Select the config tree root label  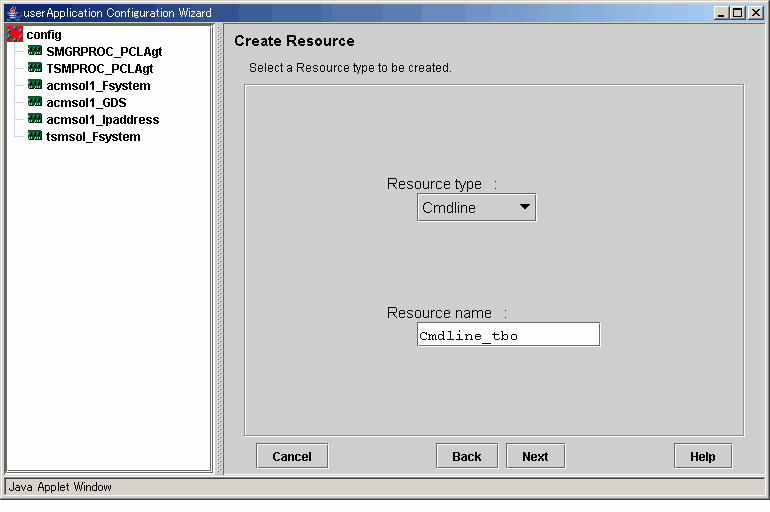(44, 34)
